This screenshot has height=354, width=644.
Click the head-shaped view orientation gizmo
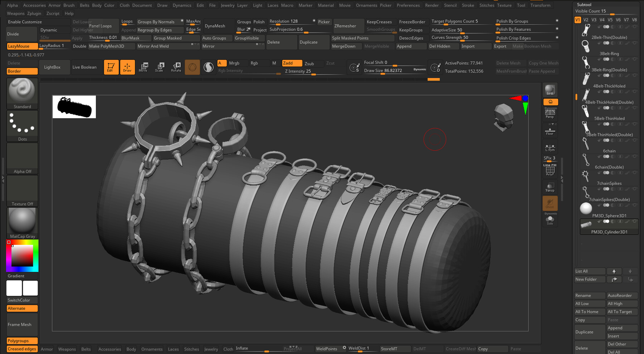coord(504,117)
